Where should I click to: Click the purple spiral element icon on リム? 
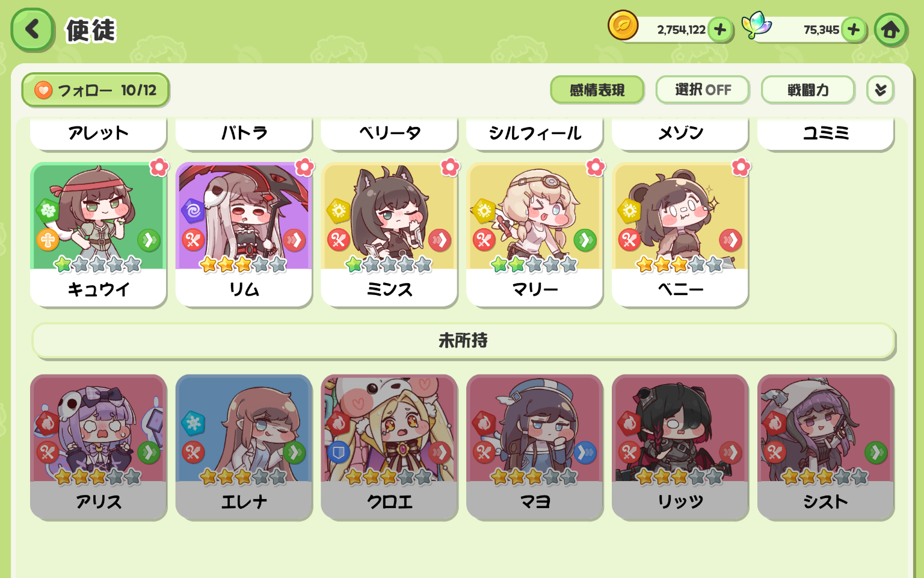point(193,210)
